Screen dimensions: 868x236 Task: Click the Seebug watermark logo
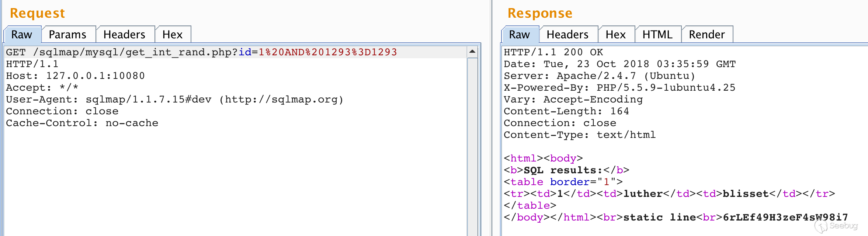[x=836, y=226]
